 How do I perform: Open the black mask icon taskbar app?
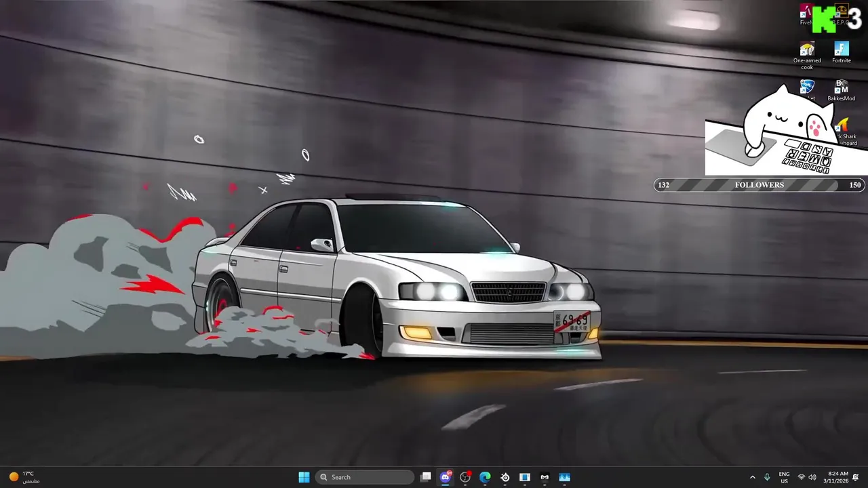545,477
